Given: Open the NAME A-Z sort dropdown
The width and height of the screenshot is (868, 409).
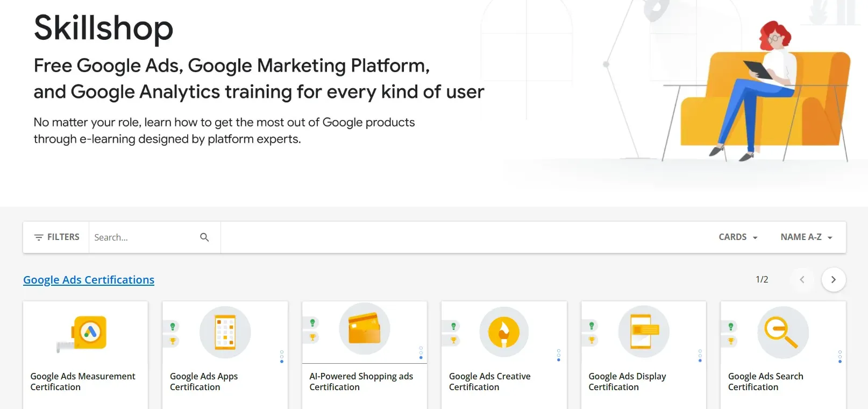Looking at the screenshot, I should click(x=806, y=237).
